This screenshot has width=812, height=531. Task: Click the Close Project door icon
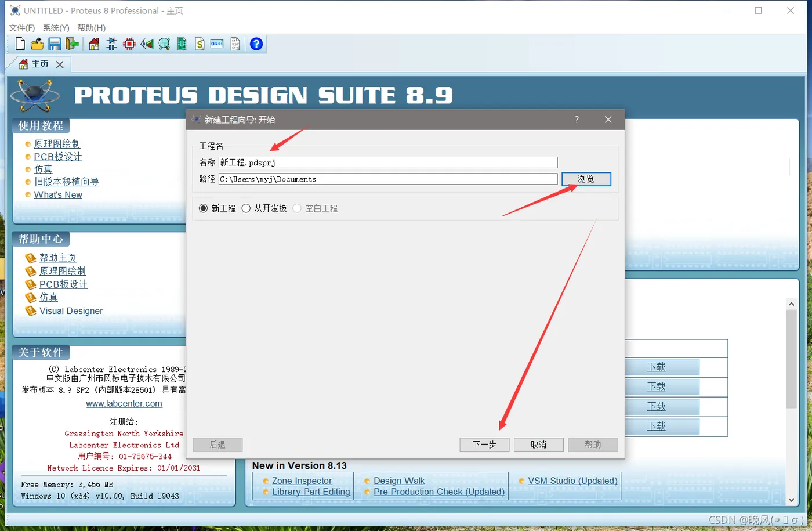[72, 44]
